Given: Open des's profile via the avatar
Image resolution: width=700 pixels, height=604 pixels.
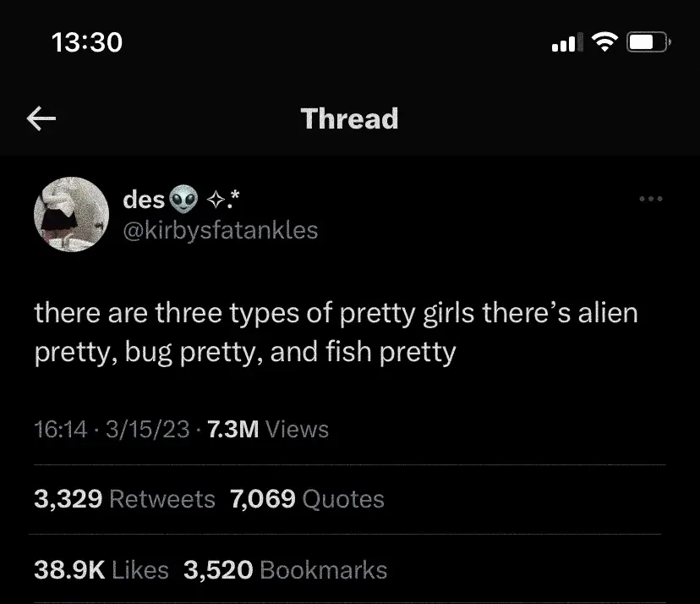Looking at the screenshot, I should 71,214.
